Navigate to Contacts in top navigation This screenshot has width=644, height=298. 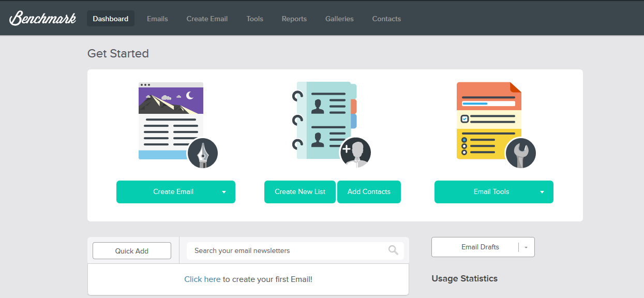(x=386, y=19)
